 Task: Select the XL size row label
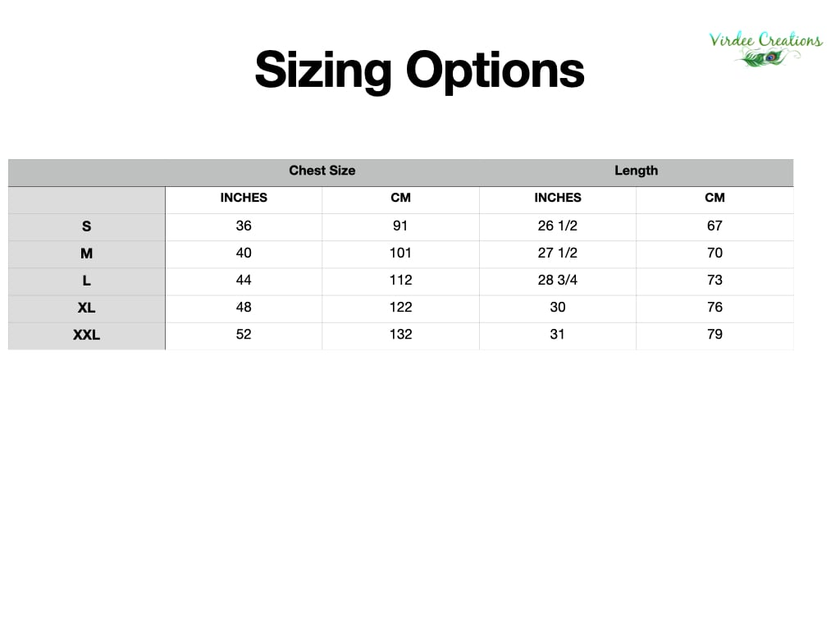[86, 307]
